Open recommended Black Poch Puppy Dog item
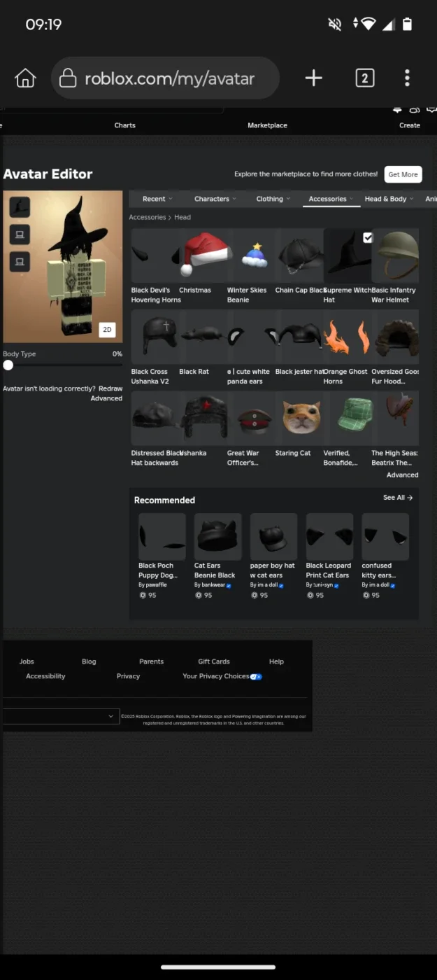The image size is (437, 980). coord(162,537)
